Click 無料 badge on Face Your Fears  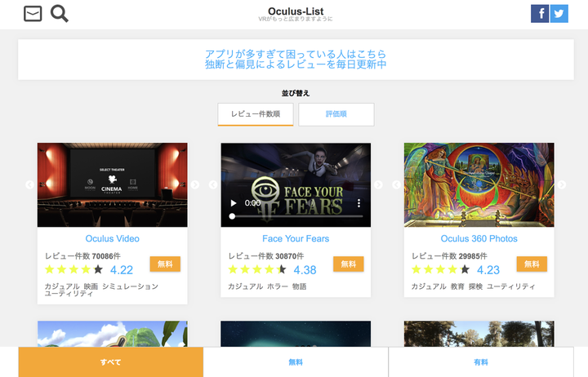point(349,264)
